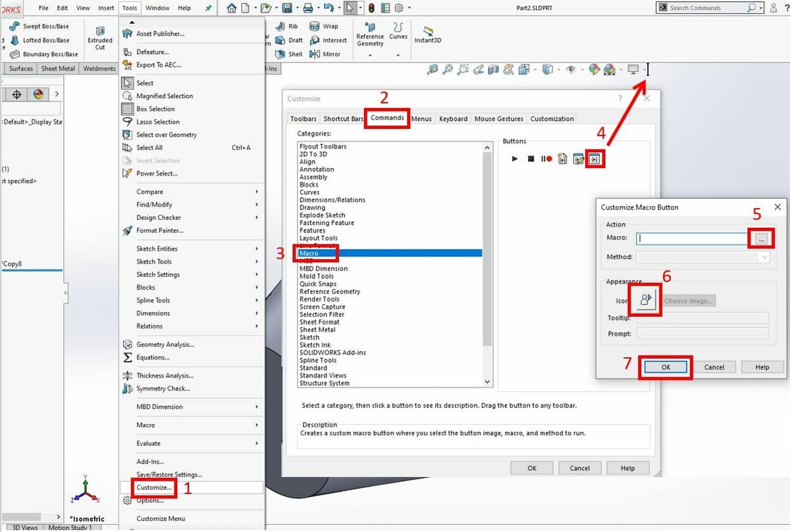Screen dimensions: 790x532
Task: Click the Record/Pause Macro button
Action: 546,159
